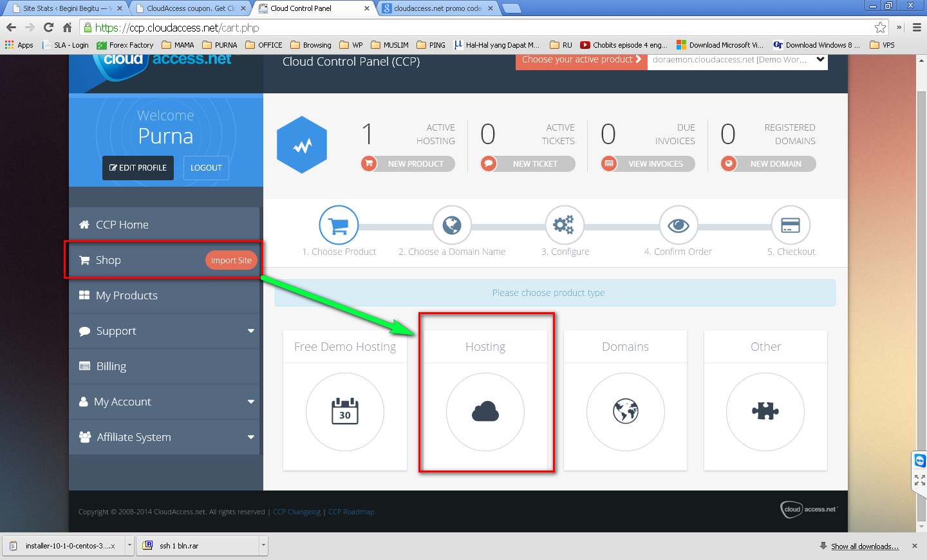The width and height of the screenshot is (927, 560).
Task: Click the browser address bar
Action: (x=483, y=28)
